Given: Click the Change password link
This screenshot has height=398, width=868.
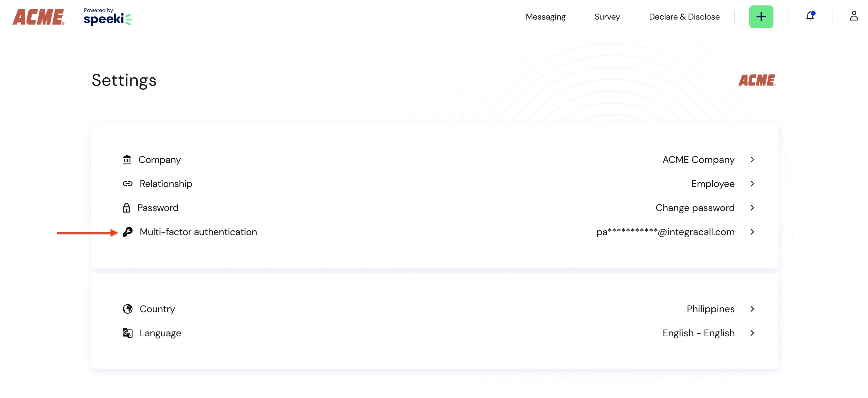Looking at the screenshot, I should pyautogui.click(x=694, y=207).
